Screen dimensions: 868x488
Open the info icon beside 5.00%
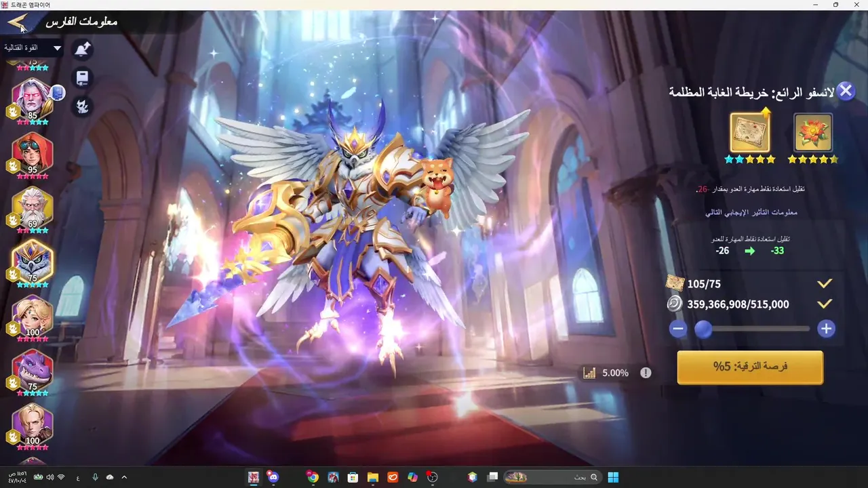click(646, 373)
